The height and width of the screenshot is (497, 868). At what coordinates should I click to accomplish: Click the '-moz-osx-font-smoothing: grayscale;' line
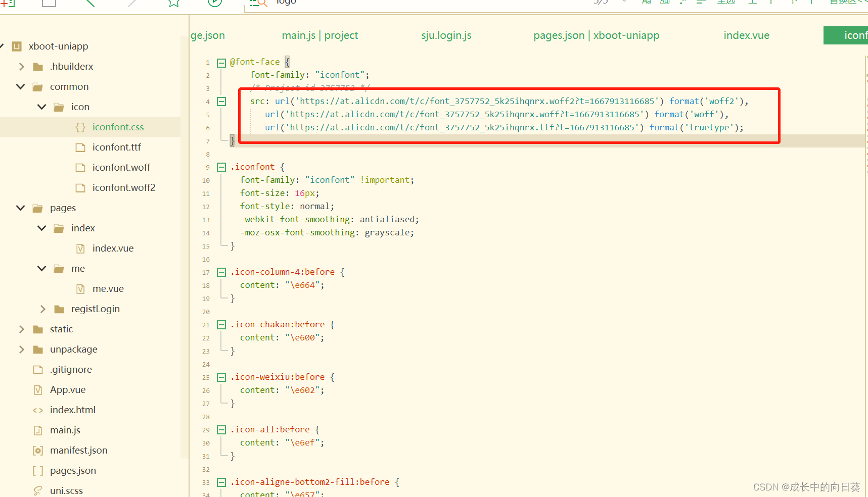click(327, 233)
